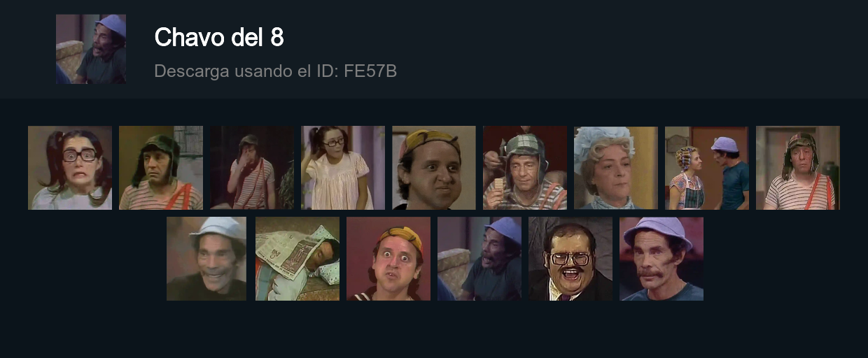Pick second-row sticker of man sitting by sofa

pyautogui.click(x=479, y=259)
